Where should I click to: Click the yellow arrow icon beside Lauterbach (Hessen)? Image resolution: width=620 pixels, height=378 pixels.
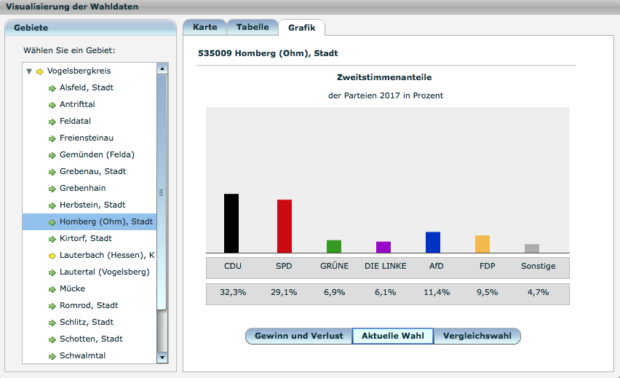coord(52,256)
